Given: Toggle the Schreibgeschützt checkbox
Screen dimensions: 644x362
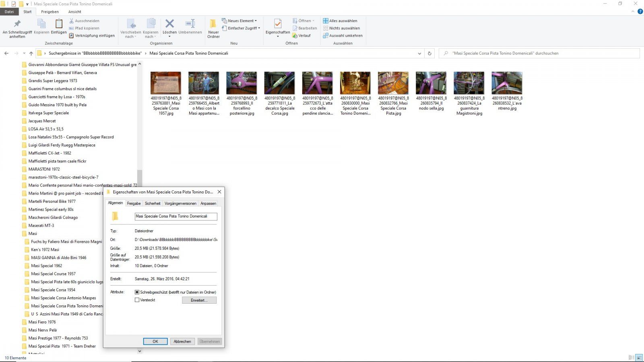Looking at the screenshot, I should coord(137,292).
